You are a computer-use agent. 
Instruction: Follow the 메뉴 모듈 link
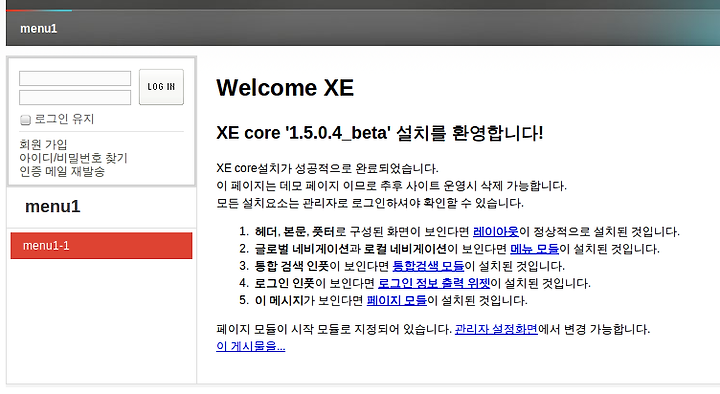[x=534, y=249]
